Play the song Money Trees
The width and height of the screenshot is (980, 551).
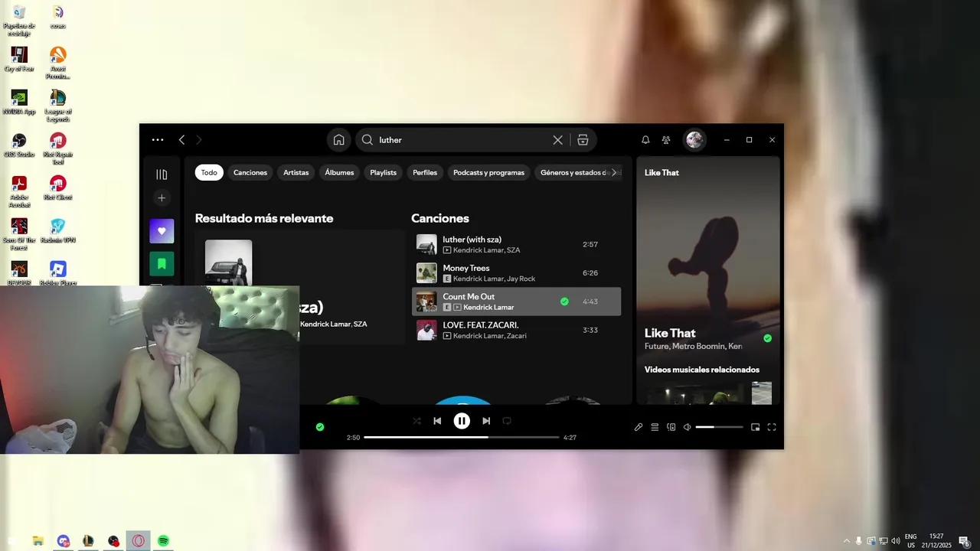coord(517,273)
